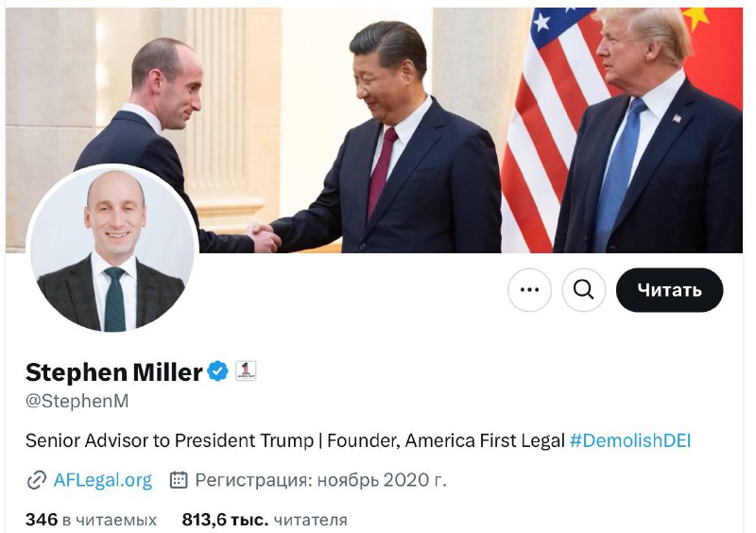Click the blue verified checkmark badge
This screenshot has height=533, width=756.
pos(217,371)
